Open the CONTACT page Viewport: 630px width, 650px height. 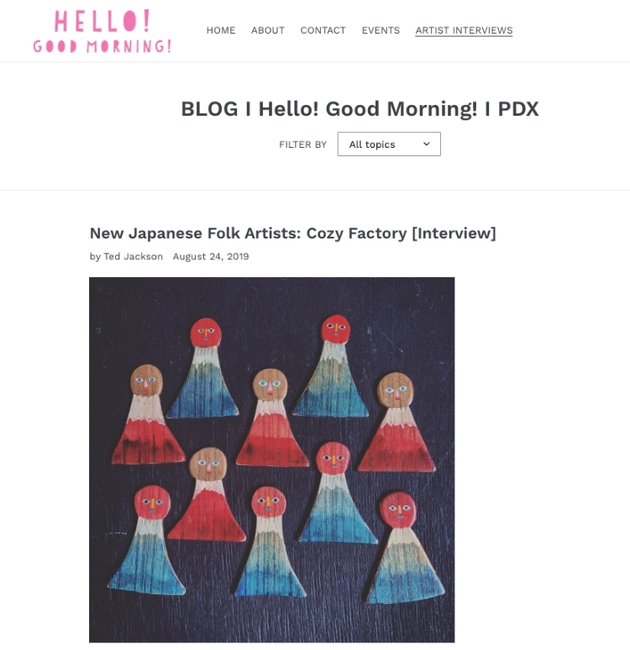tap(323, 30)
